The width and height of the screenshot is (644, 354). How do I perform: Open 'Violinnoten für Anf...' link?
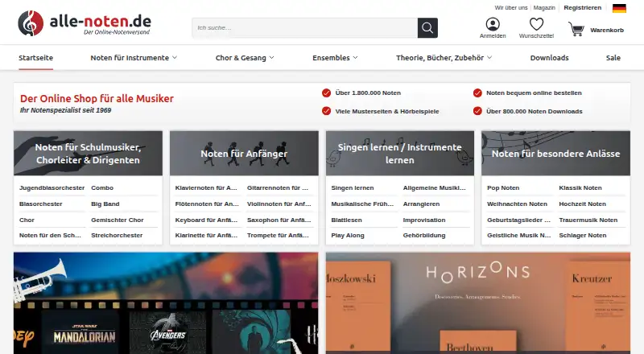click(x=279, y=204)
